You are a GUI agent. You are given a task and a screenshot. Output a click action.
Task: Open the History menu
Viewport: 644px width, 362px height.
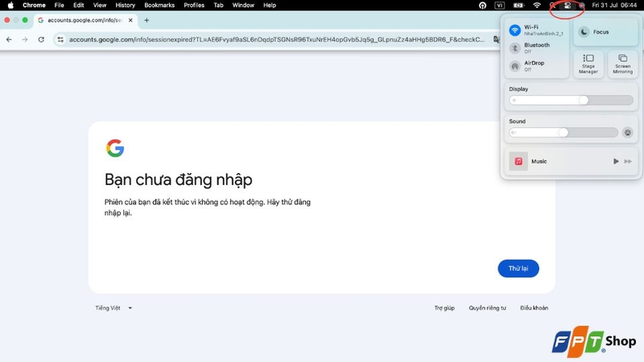(x=125, y=6)
